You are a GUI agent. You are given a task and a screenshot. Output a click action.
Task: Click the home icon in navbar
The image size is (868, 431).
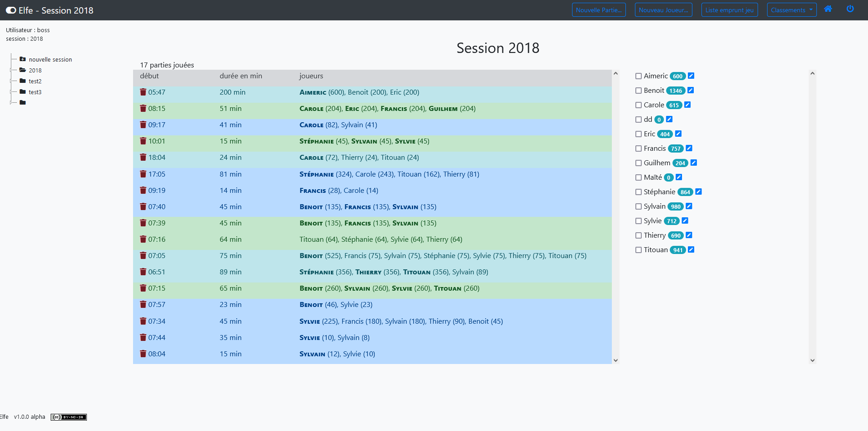pos(828,9)
